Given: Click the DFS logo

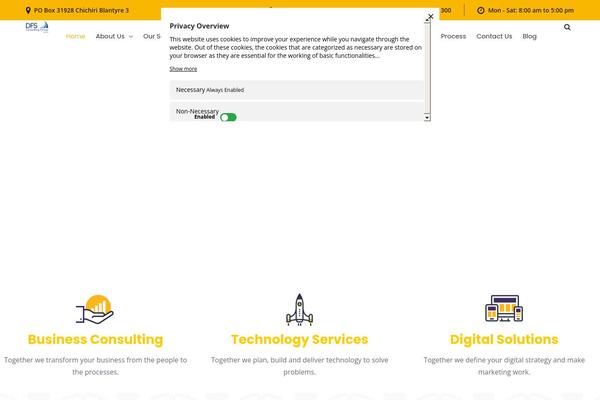Looking at the screenshot, I should click(37, 27).
